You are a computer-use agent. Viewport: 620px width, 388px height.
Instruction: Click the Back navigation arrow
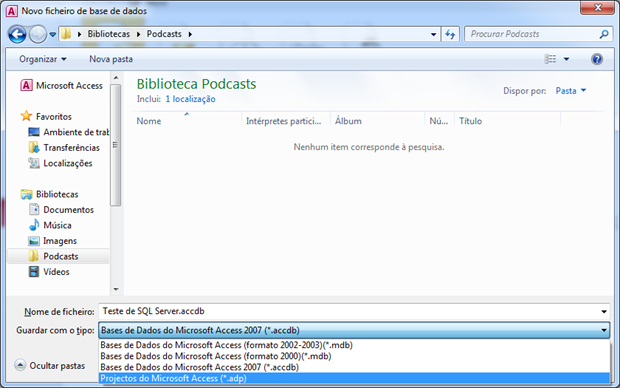pos(17,34)
